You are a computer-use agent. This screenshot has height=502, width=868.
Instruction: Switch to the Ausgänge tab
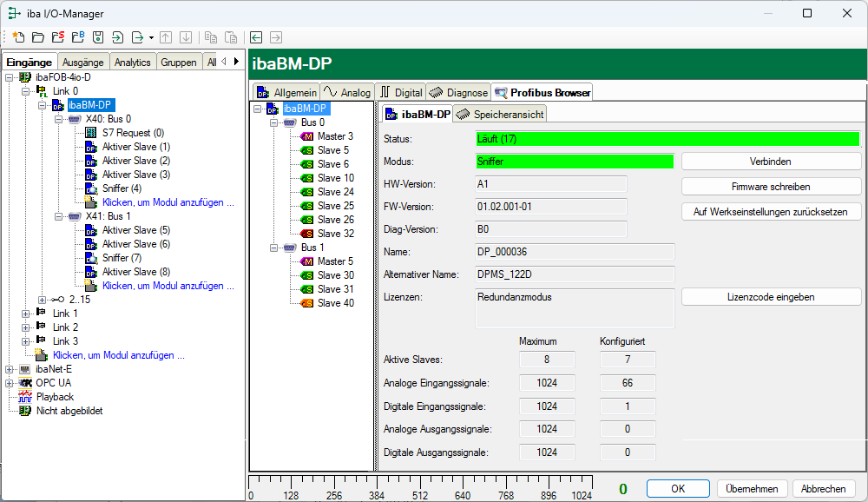tap(82, 63)
